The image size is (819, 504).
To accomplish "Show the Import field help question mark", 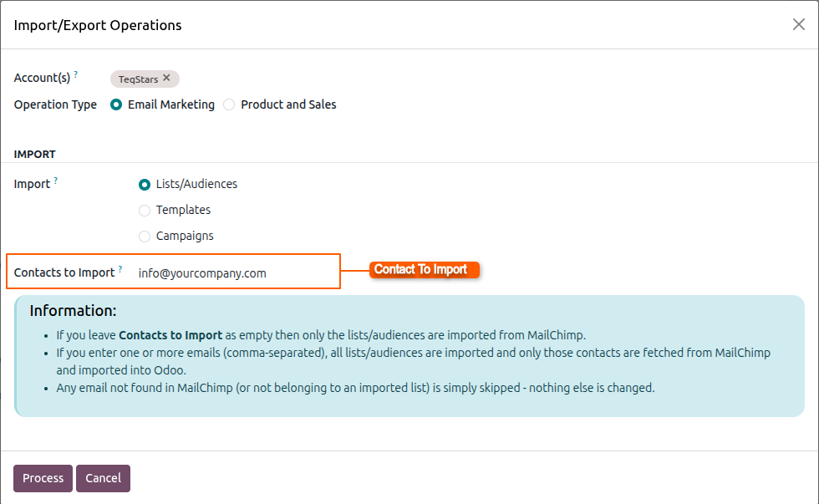I will click(55, 181).
